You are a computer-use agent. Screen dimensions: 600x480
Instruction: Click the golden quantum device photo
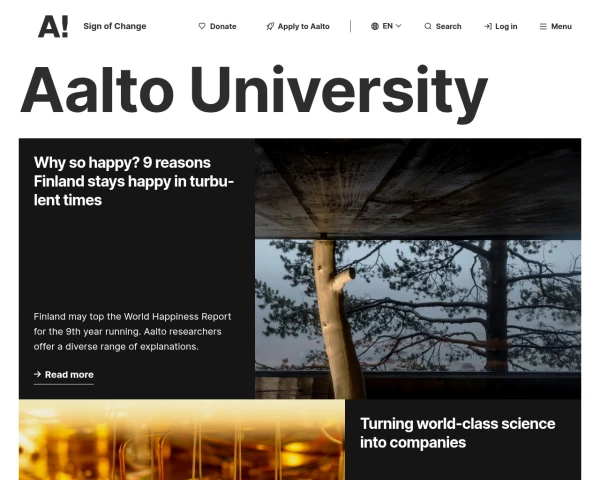[182, 439]
